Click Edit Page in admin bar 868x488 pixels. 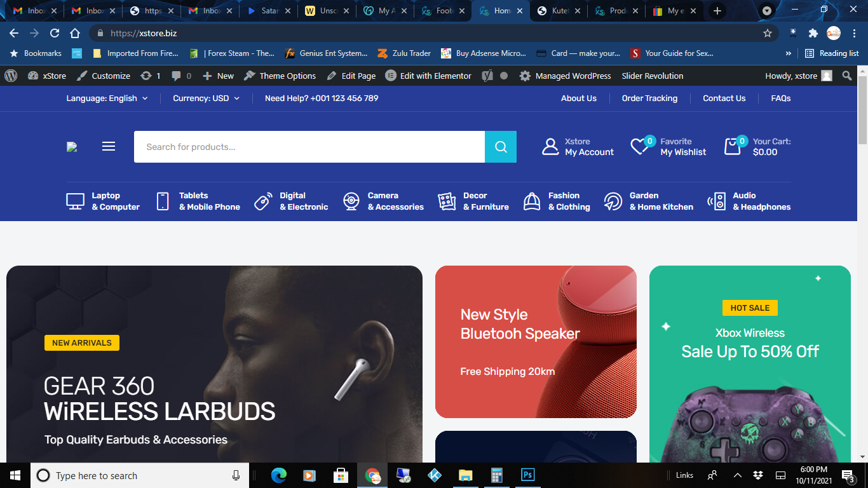351,76
